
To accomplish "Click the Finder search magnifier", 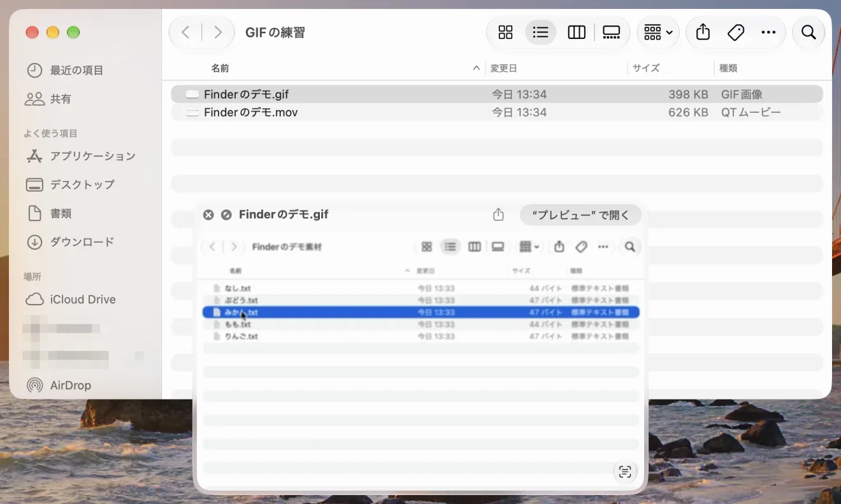I will point(809,32).
